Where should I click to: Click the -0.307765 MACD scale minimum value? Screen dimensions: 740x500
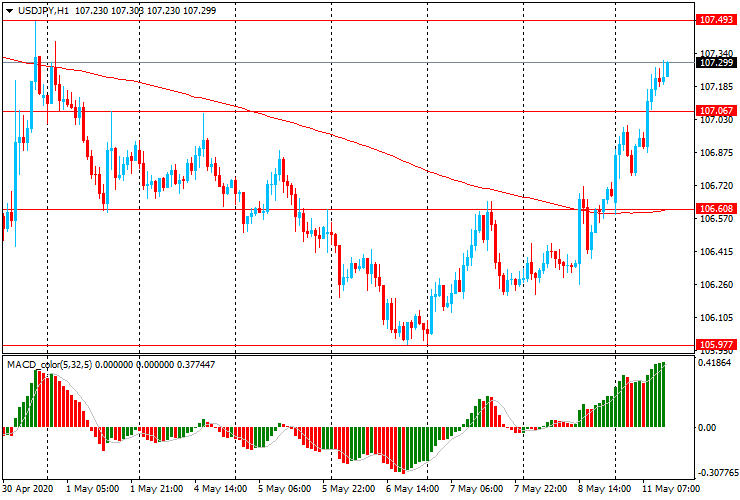pos(717,473)
